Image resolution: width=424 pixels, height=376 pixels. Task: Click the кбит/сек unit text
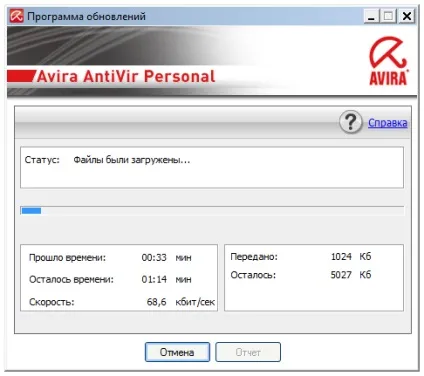click(x=195, y=302)
